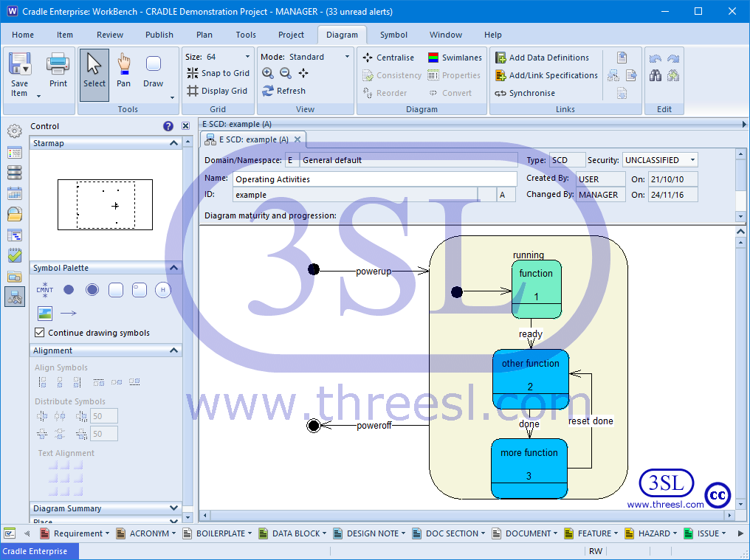
Task: Click the green checkmark notepad sidebar icon
Action: [14, 255]
